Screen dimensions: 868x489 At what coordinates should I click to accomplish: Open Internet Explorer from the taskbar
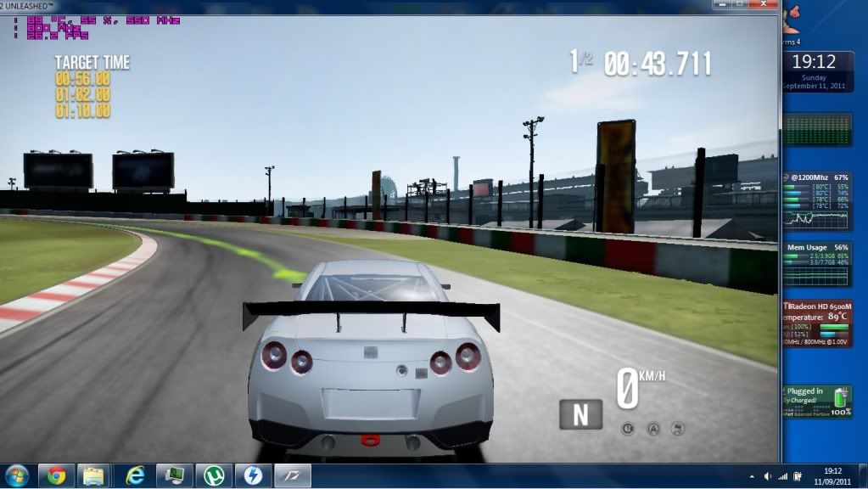coord(135,475)
